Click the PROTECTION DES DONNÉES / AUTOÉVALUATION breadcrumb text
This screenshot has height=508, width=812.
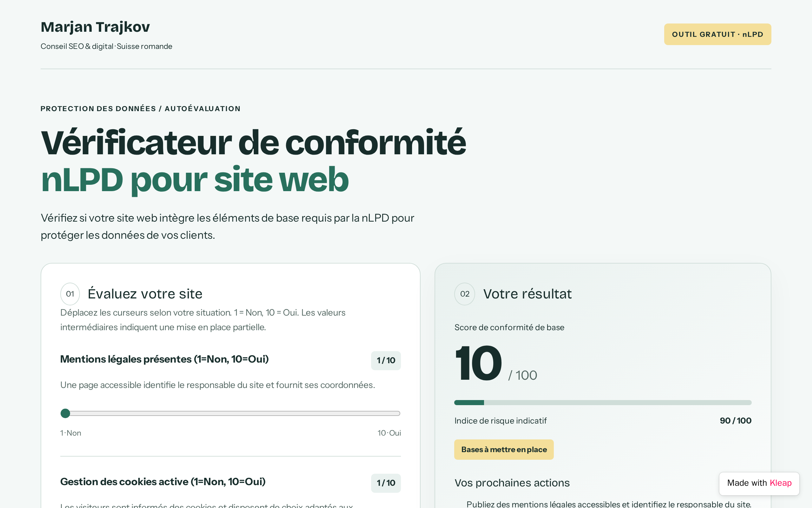coord(141,109)
